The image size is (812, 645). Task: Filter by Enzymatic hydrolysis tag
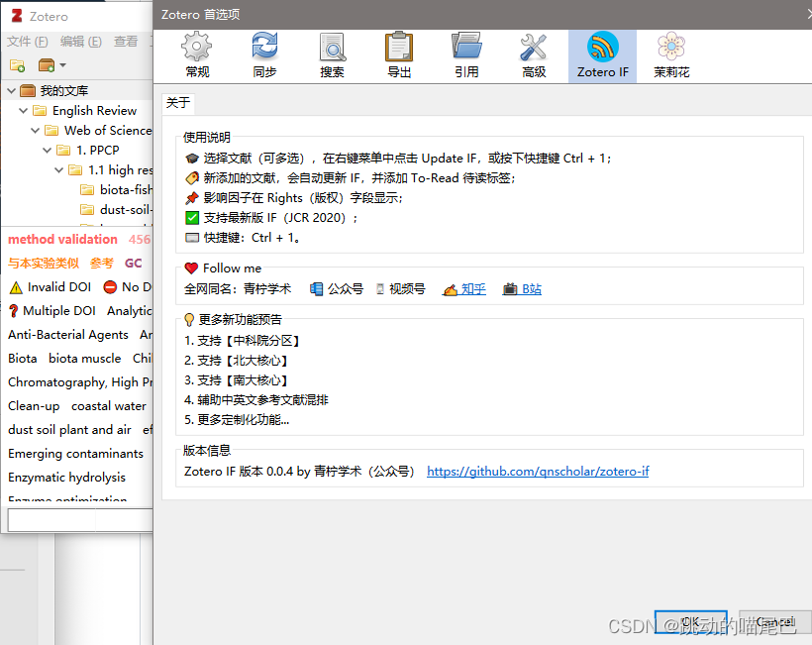[66, 478]
